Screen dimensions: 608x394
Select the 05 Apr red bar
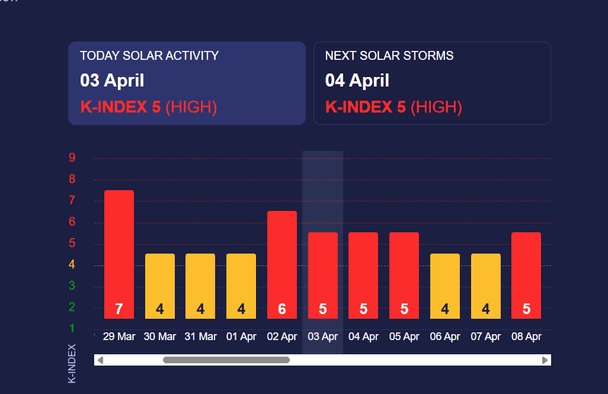pos(404,275)
